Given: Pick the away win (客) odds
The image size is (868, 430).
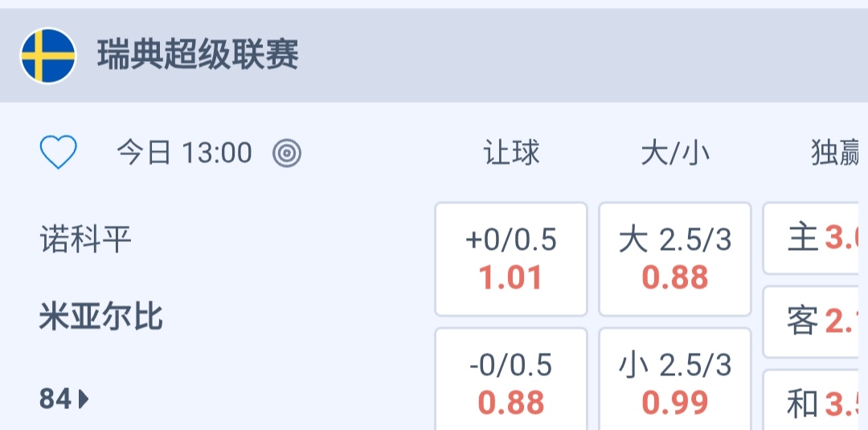Looking at the screenshot, I should pyautogui.click(x=815, y=322).
